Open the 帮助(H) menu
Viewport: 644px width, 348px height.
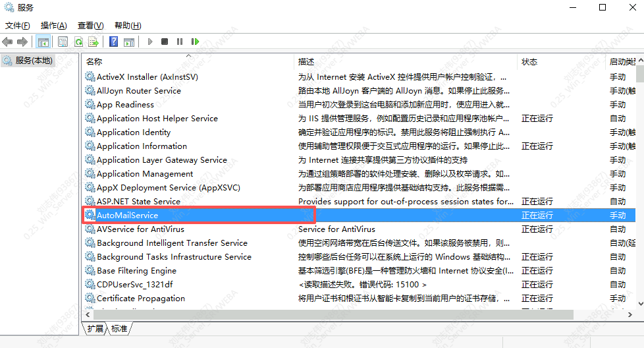point(128,26)
